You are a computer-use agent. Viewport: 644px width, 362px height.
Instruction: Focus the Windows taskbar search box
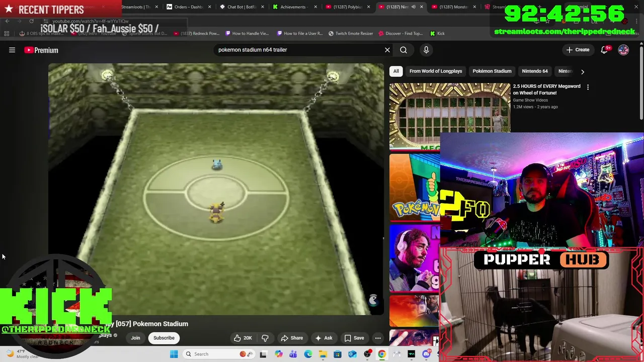(x=219, y=354)
